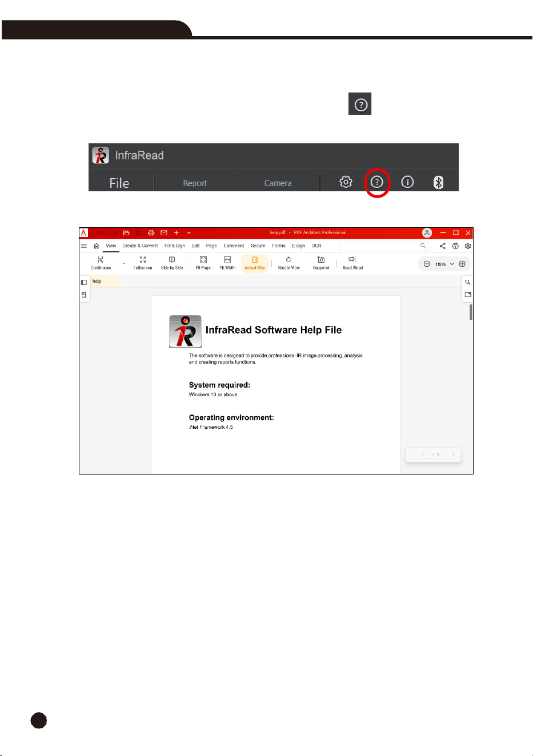
Task: Click the InfraRead logo icon in title bar
Action: click(101, 155)
